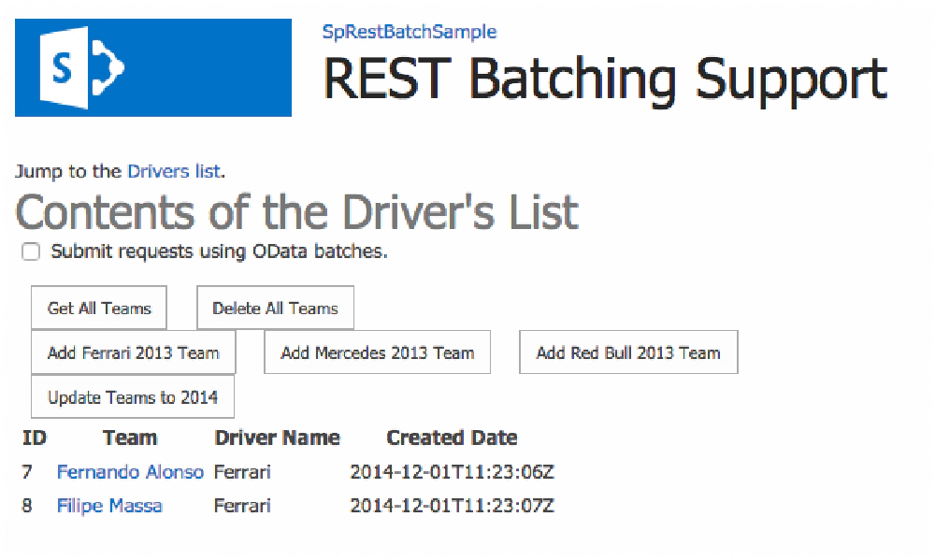935x560 pixels.
Task: Update Teams to 2014
Action: [132, 396]
